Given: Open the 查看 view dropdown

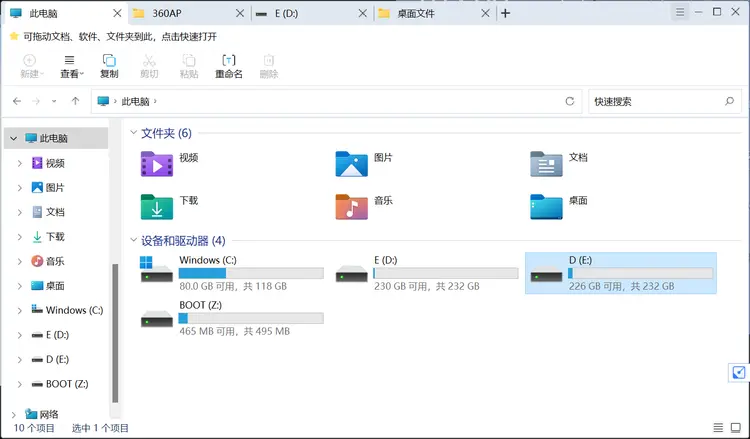Looking at the screenshot, I should (x=70, y=66).
